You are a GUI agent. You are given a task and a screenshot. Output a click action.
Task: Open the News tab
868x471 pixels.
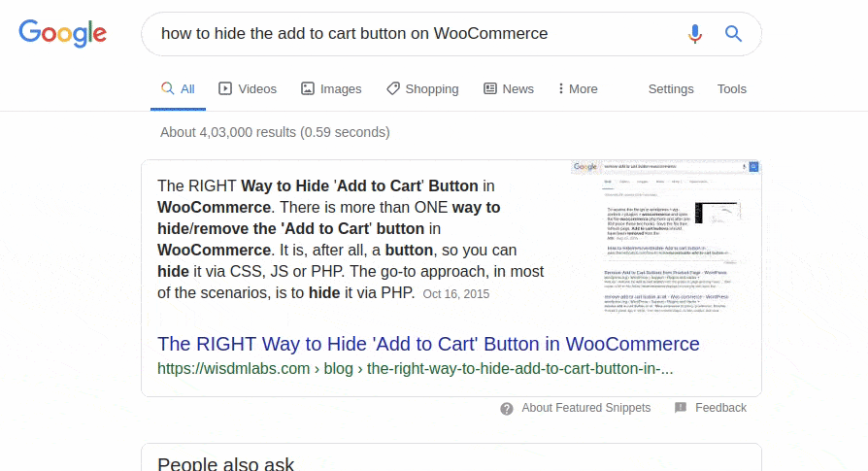(x=509, y=89)
